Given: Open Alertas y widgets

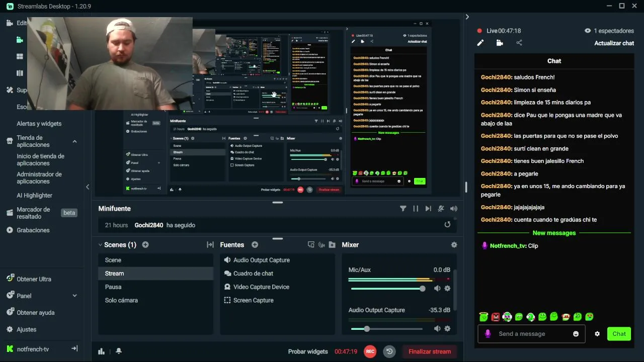Looking at the screenshot, I should coord(39,124).
